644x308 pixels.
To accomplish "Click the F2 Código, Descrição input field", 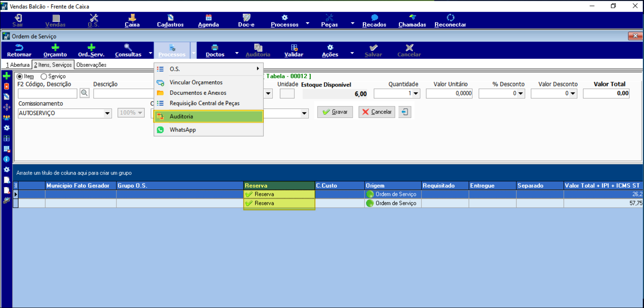I will click(x=47, y=94).
